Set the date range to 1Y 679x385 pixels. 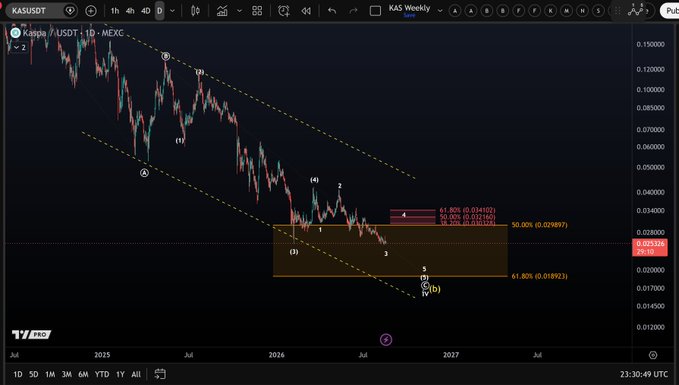[120, 374]
